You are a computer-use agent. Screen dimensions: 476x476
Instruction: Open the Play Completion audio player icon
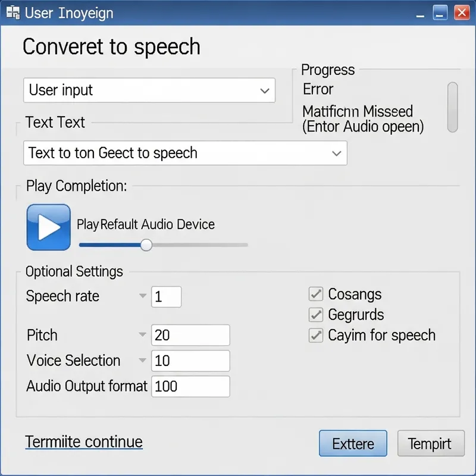[48, 227]
